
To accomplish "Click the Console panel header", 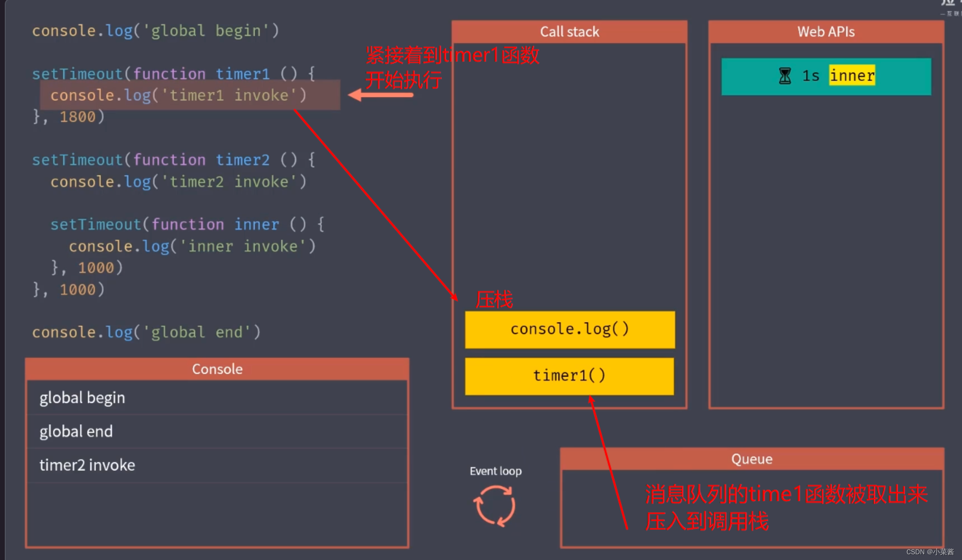I will tap(217, 369).
